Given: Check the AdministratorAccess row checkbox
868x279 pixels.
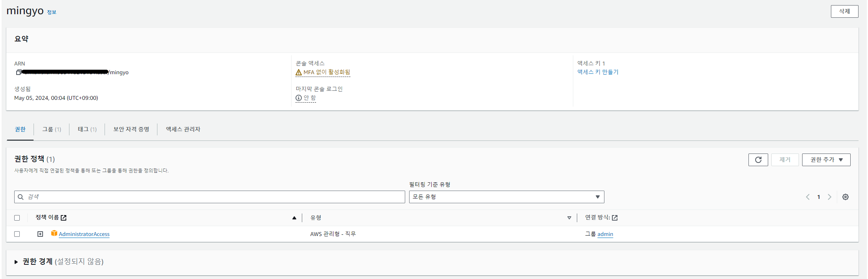Looking at the screenshot, I should 17,234.
